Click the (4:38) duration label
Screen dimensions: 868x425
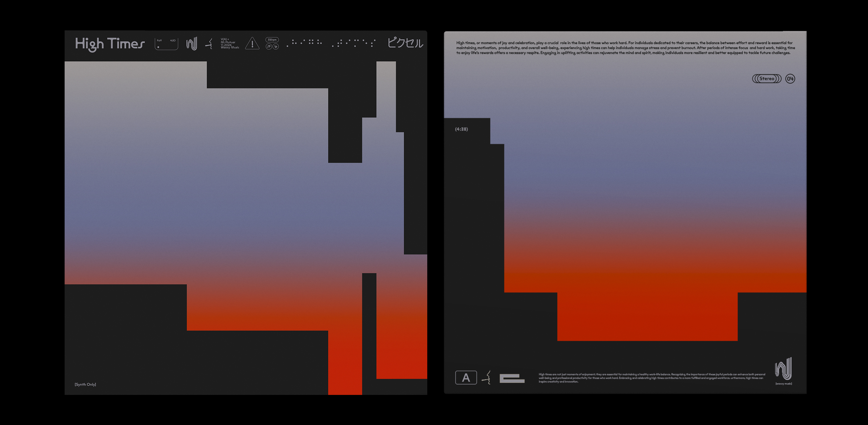click(461, 130)
